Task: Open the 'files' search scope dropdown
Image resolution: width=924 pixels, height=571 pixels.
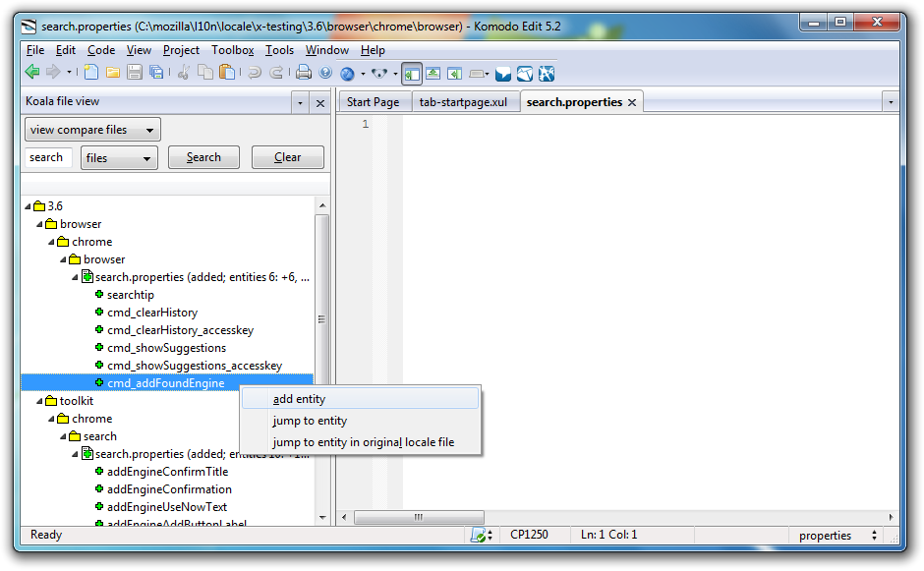Action: (119, 158)
